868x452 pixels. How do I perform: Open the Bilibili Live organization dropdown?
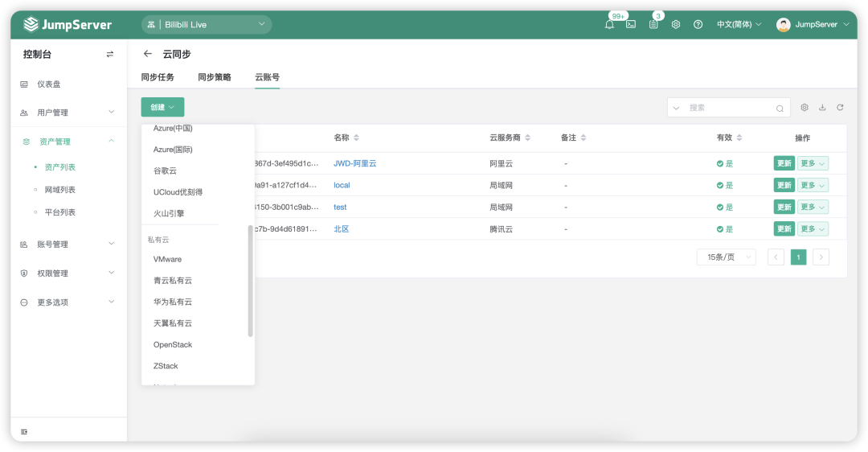click(x=207, y=24)
